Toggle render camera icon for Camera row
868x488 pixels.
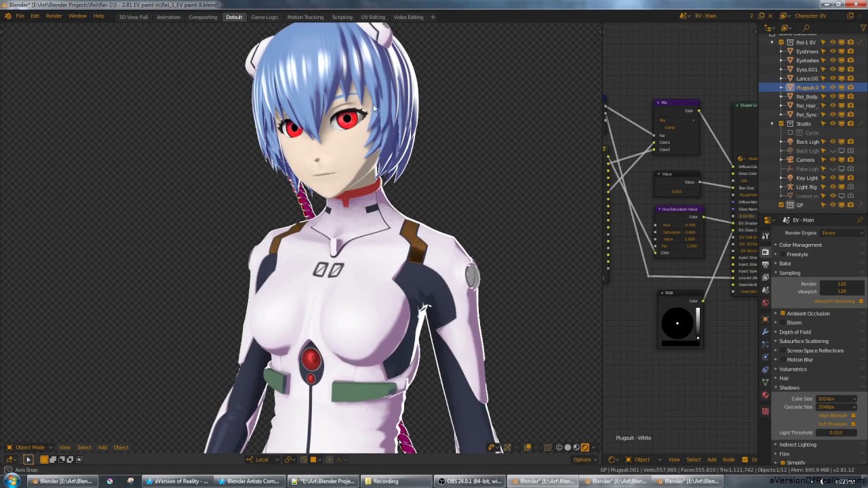(850, 160)
